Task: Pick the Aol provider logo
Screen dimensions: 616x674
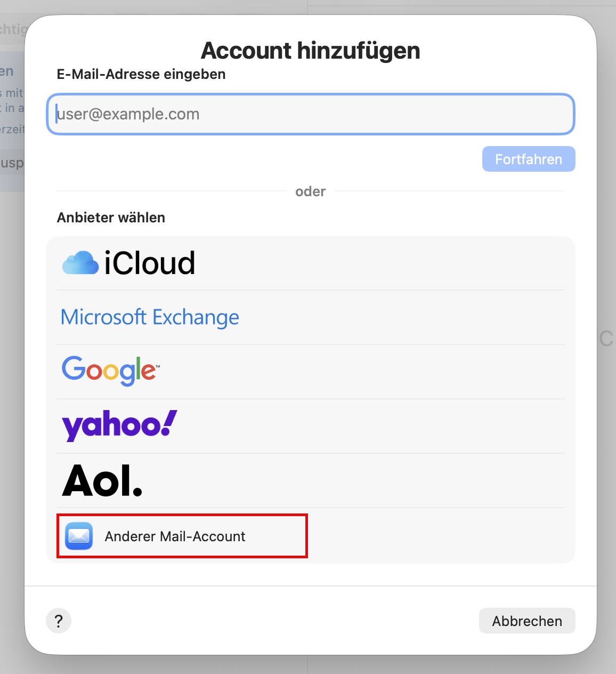Action: (102, 480)
